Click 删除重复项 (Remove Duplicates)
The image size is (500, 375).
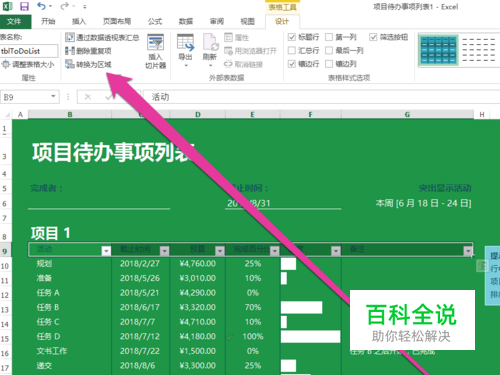[x=88, y=51]
